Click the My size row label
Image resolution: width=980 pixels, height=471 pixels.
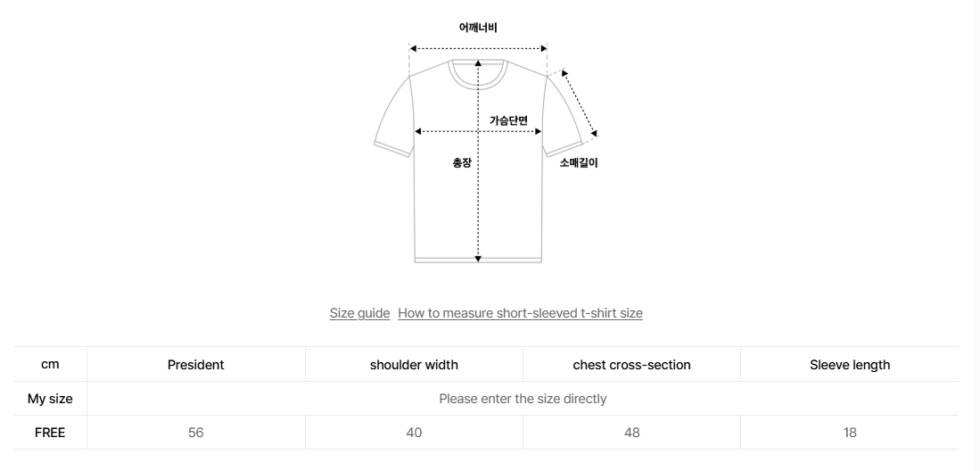[50, 399]
